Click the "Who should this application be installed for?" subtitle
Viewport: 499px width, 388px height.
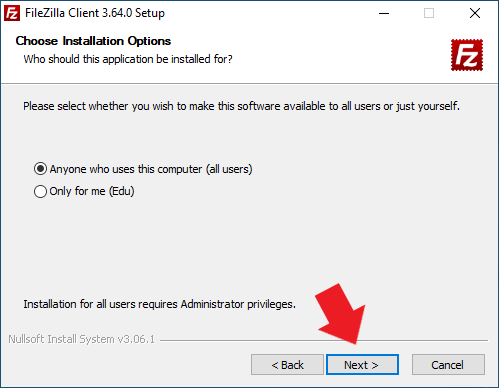pyautogui.click(x=128, y=59)
